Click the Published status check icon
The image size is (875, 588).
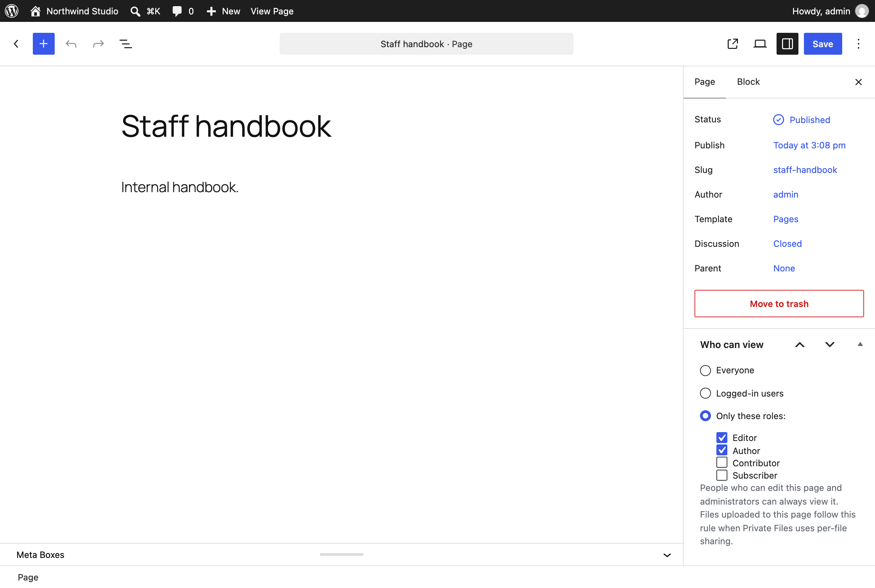point(778,120)
